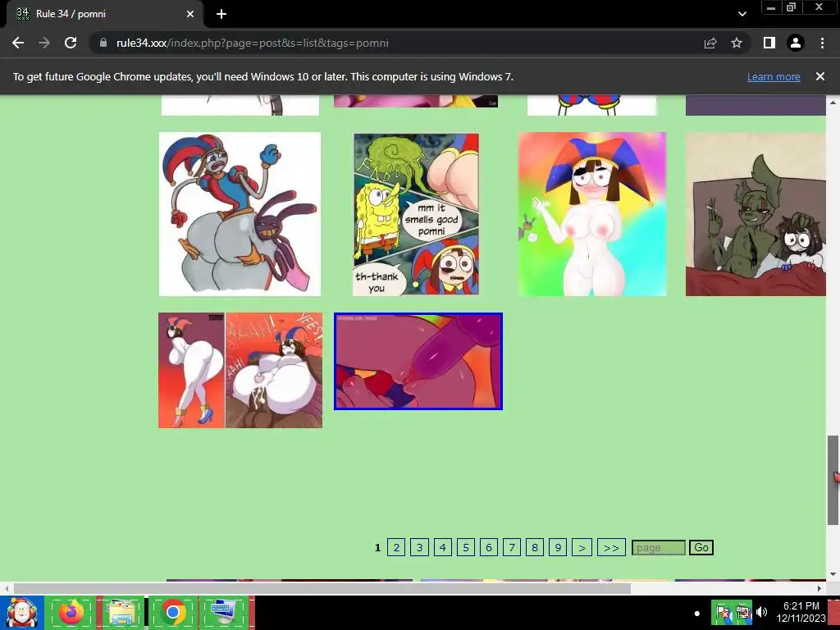Open the computer-keyboard taskbar app
Screen dimensions: 840x630
[x=224, y=613]
